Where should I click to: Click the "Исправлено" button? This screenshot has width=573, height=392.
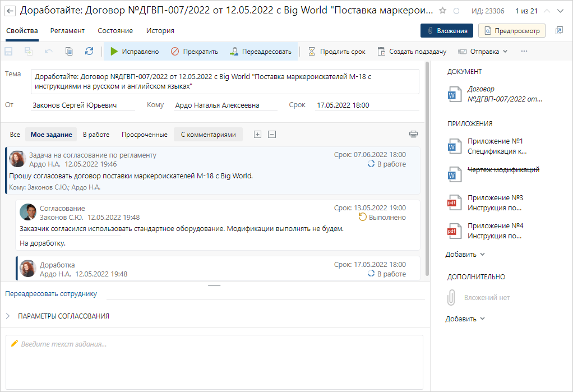(135, 52)
